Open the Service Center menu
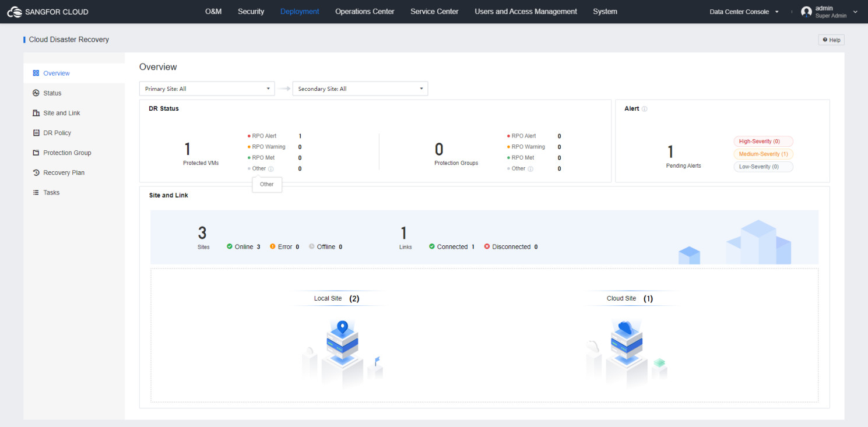The height and width of the screenshot is (427, 868). [x=434, y=12]
